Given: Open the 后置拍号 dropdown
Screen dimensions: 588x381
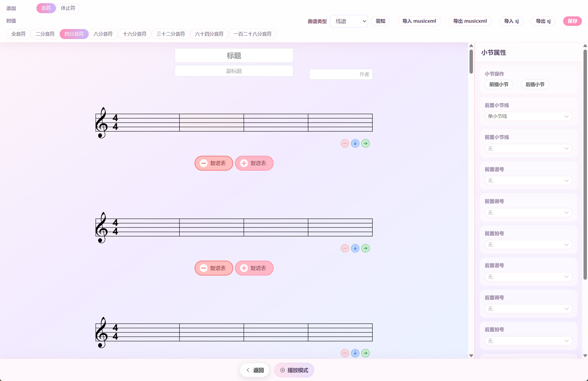Looking at the screenshot, I should [x=528, y=341].
